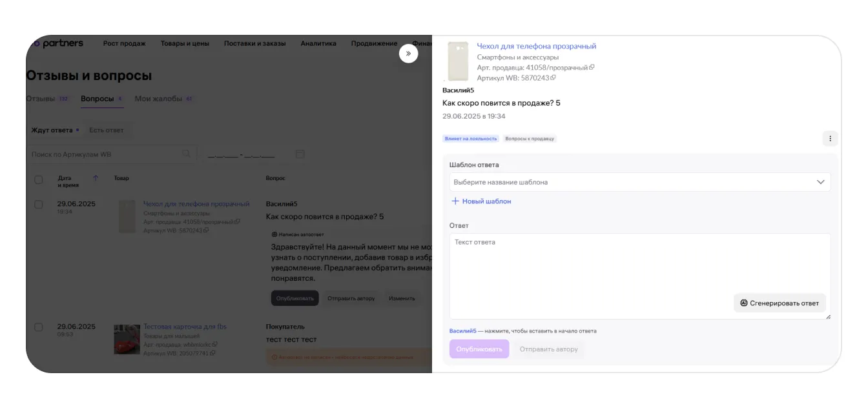Copy seller article 41058 in side panel

pyautogui.click(x=592, y=67)
